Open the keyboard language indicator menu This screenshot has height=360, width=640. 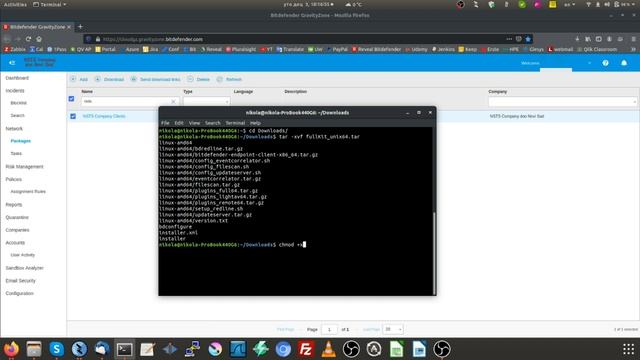click(569, 4)
